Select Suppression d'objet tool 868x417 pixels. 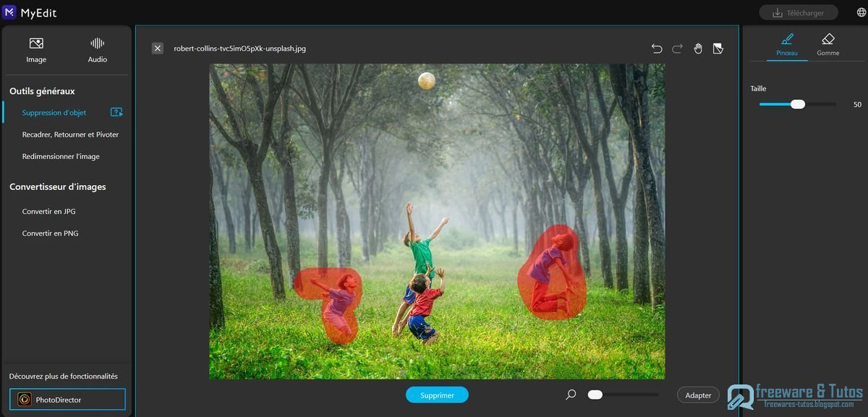click(x=54, y=113)
